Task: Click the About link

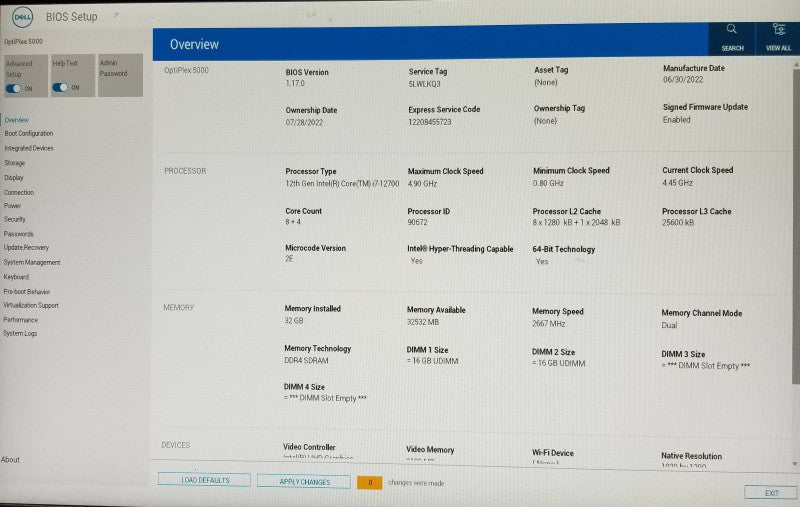Action: tap(10, 460)
